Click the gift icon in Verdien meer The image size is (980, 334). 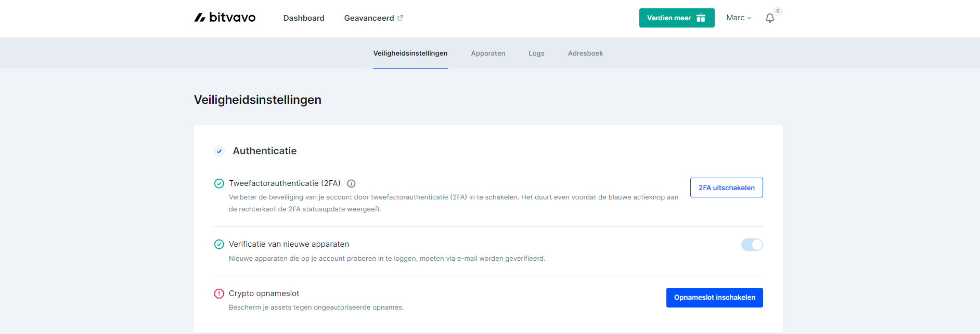(x=701, y=18)
